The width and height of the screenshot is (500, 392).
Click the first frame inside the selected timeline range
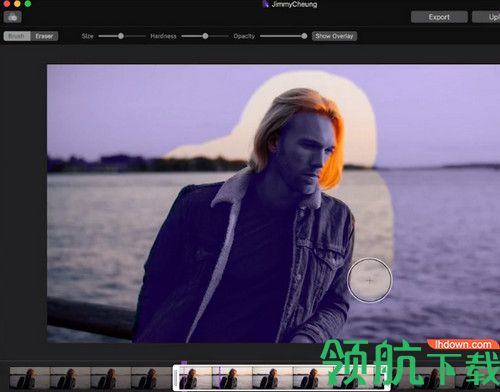pos(195,378)
